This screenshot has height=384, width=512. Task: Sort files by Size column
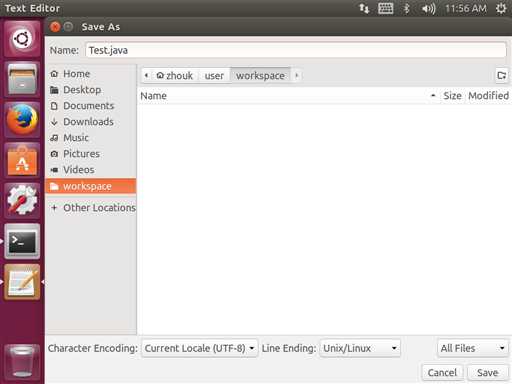click(x=452, y=96)
